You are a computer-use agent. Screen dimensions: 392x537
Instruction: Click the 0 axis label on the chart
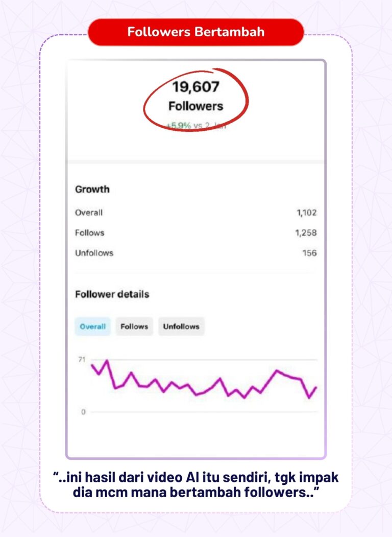[83, 412]
